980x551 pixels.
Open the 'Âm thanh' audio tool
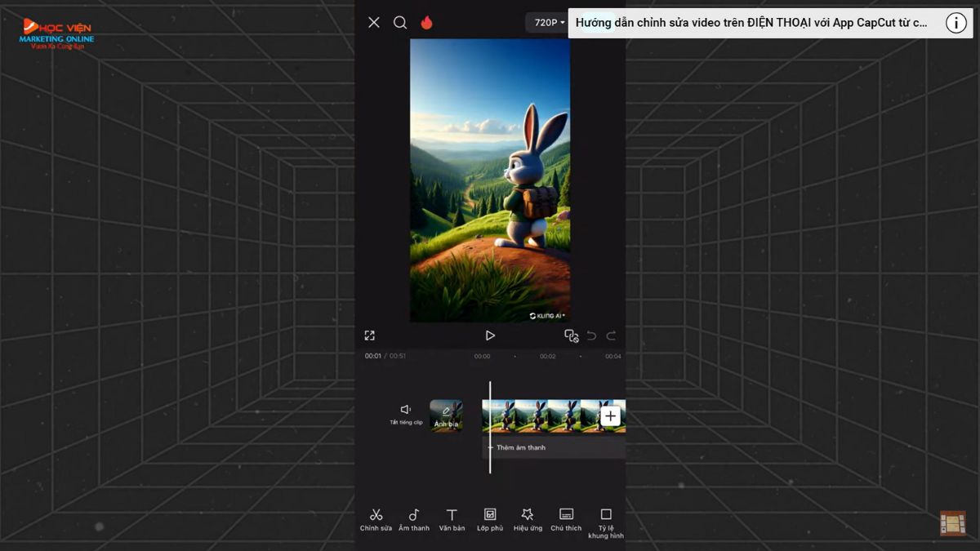(414, 519)
